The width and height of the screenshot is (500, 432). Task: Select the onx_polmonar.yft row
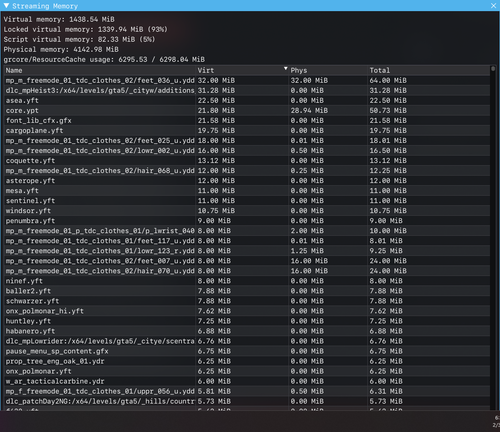coord(247,371)
